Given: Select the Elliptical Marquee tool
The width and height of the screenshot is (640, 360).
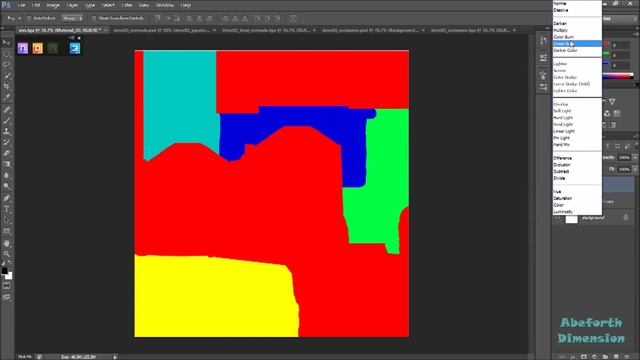Looking at the screenshot, I should 7,53.
